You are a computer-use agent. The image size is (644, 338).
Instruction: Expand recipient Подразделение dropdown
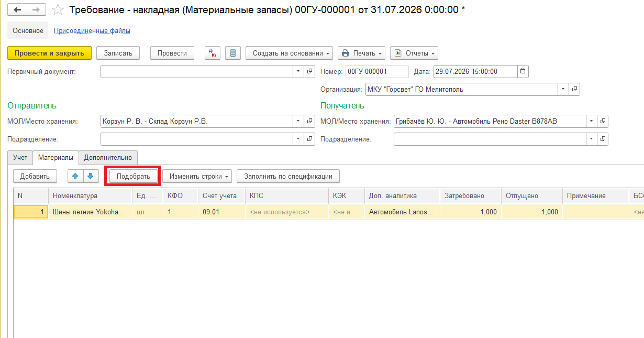[591, 139]
